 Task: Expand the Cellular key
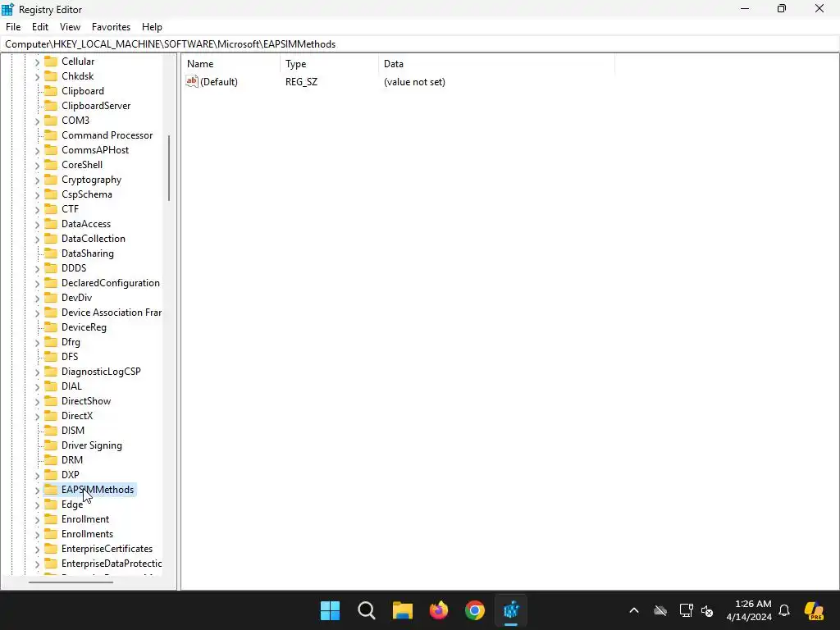tap(37, 62)
